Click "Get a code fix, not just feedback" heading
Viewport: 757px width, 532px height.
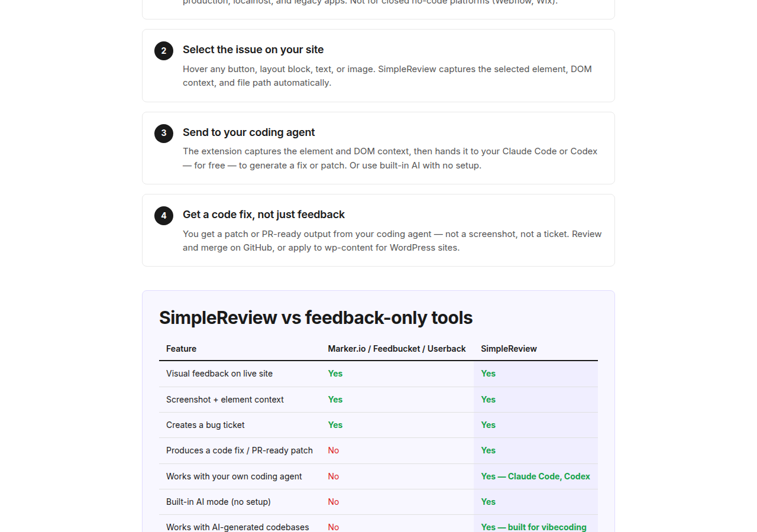coord(264,215)
